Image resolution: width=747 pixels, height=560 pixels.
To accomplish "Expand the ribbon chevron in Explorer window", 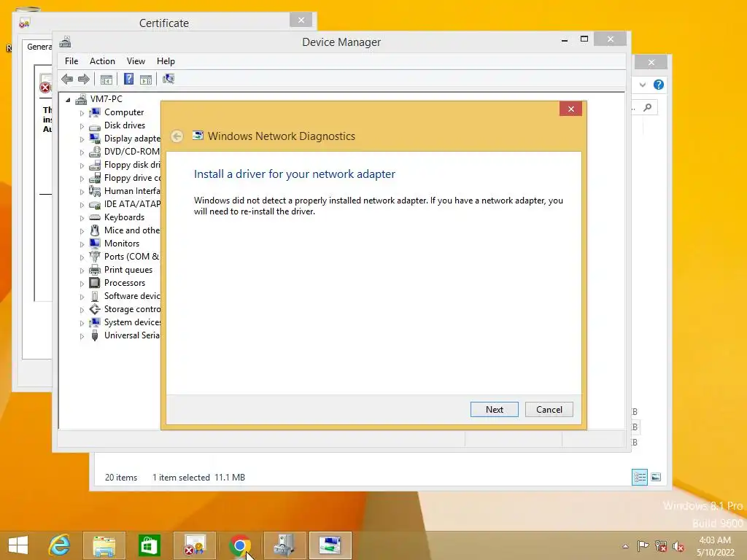I will pos(642,85).
